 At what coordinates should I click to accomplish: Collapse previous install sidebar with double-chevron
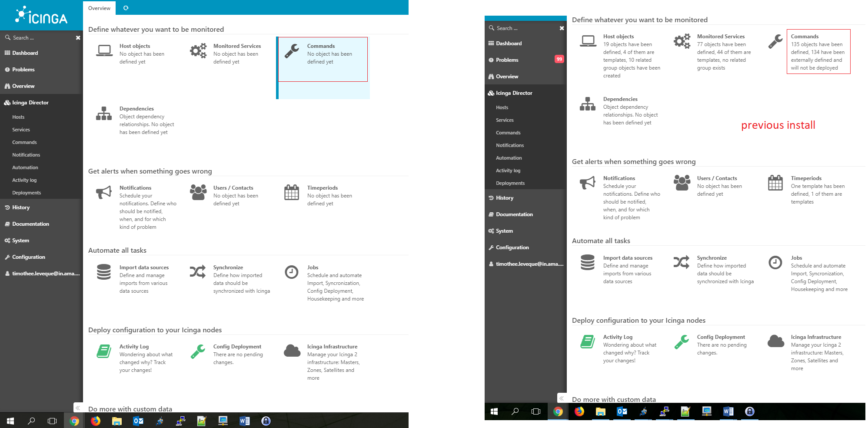562,398
